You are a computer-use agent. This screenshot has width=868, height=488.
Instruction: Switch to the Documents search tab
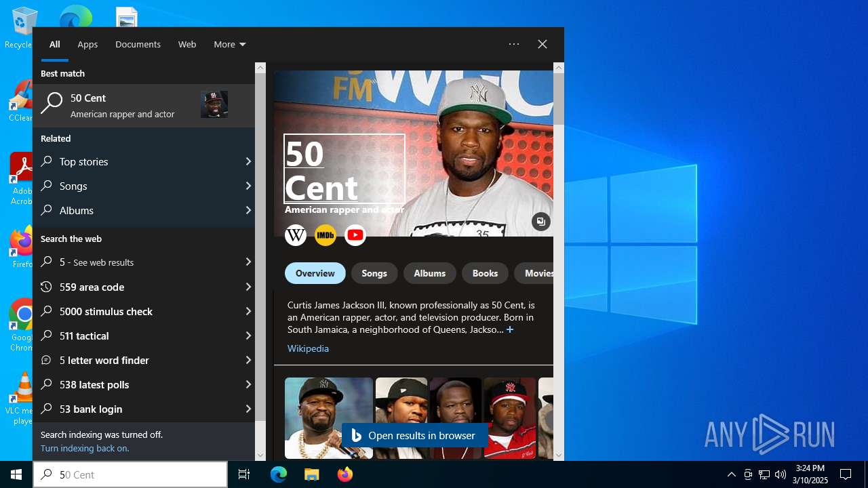[x=138, y=44]
